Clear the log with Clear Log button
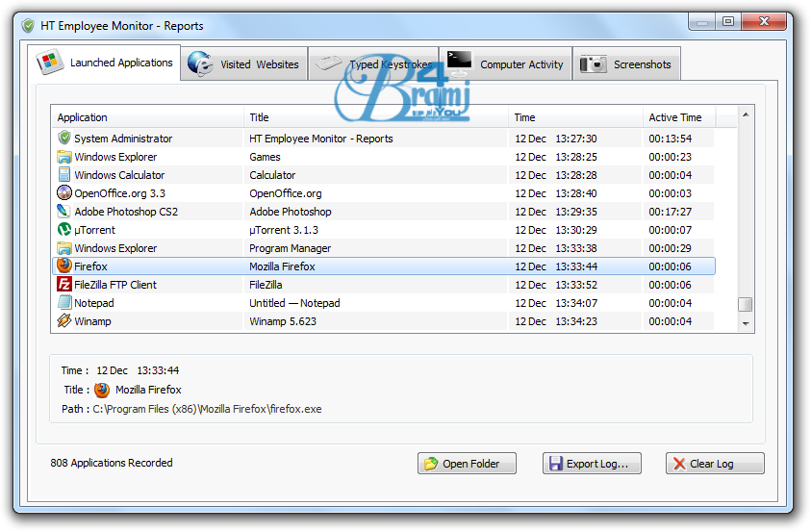Screen dimensions: 811x532 715,464
